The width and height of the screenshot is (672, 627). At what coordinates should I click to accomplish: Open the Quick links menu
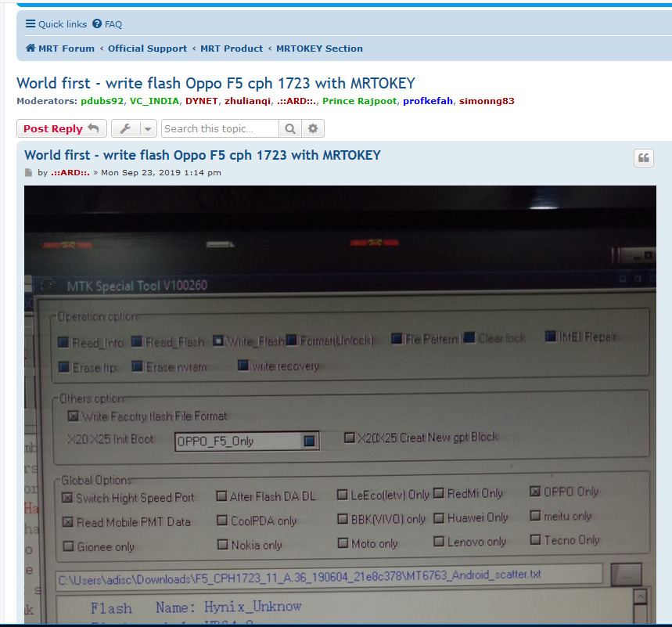pyautogui.click(x=56, y=24)
